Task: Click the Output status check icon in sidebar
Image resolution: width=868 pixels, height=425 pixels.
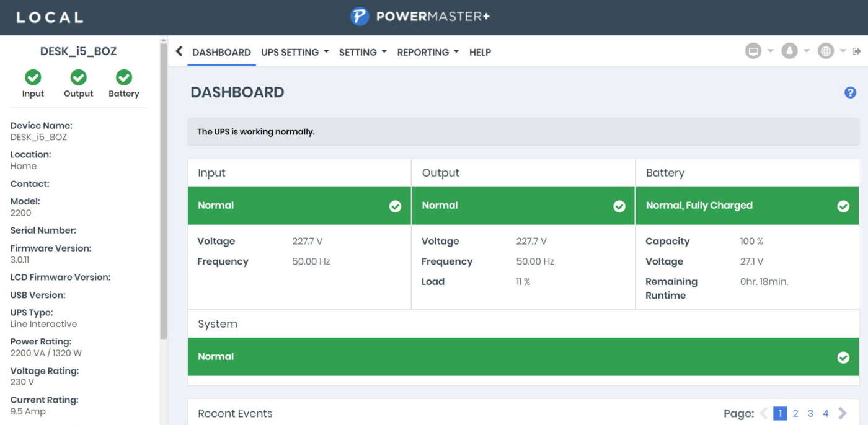Action: [x=78, y=77]
